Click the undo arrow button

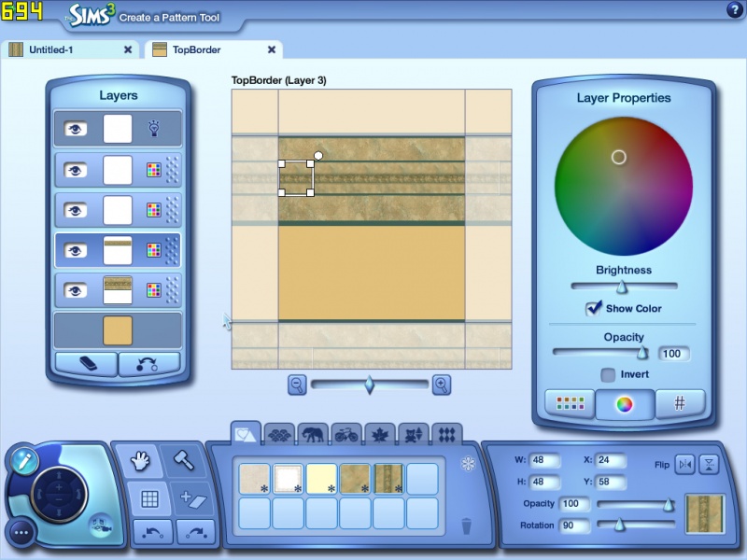pos(151,532)
